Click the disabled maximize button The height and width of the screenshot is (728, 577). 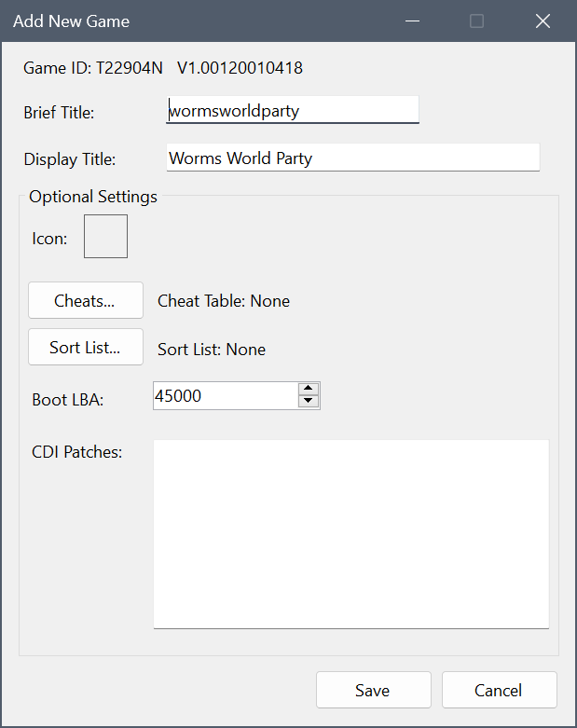[476, 21]
